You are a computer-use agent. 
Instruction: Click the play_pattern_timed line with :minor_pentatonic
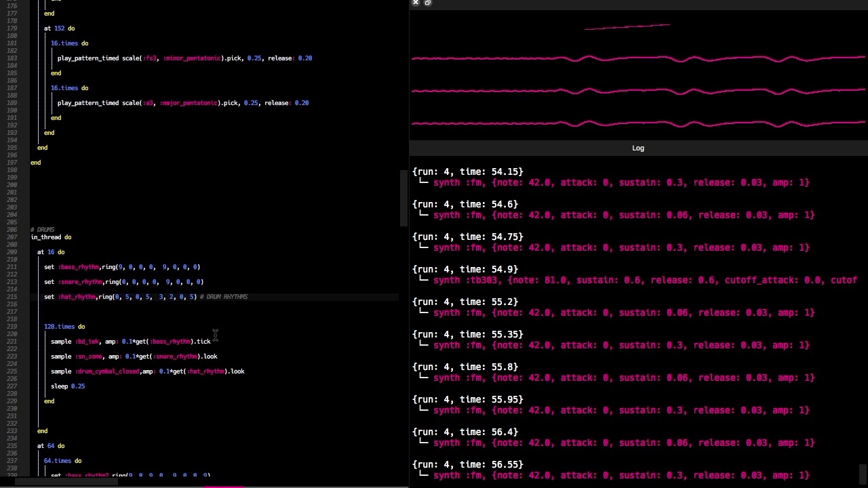pos(184,58)
